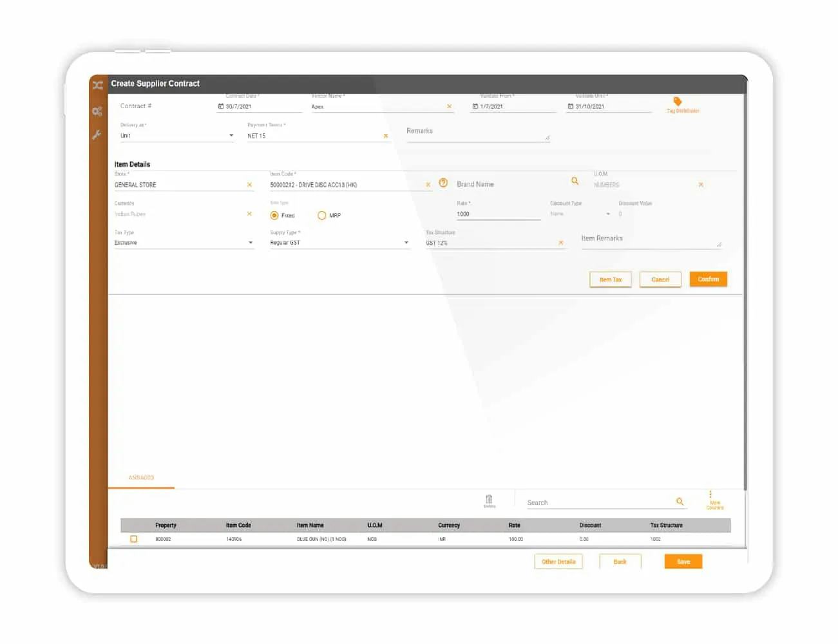Select the wrench tool in the sidebar
Viewport: 838px width, 644px height.
click(x=97, y=135)
